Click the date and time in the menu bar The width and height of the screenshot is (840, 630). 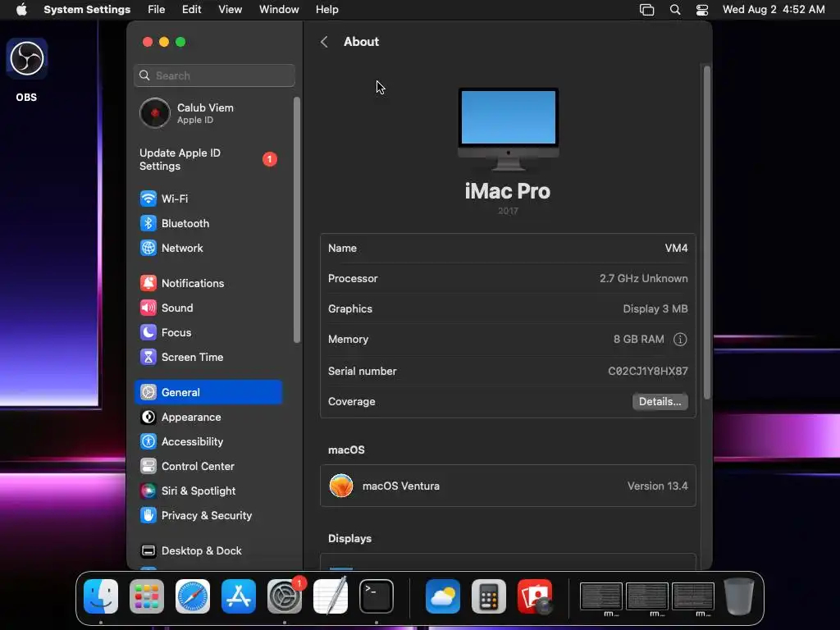pyautogui.click(x=773, y=10)
